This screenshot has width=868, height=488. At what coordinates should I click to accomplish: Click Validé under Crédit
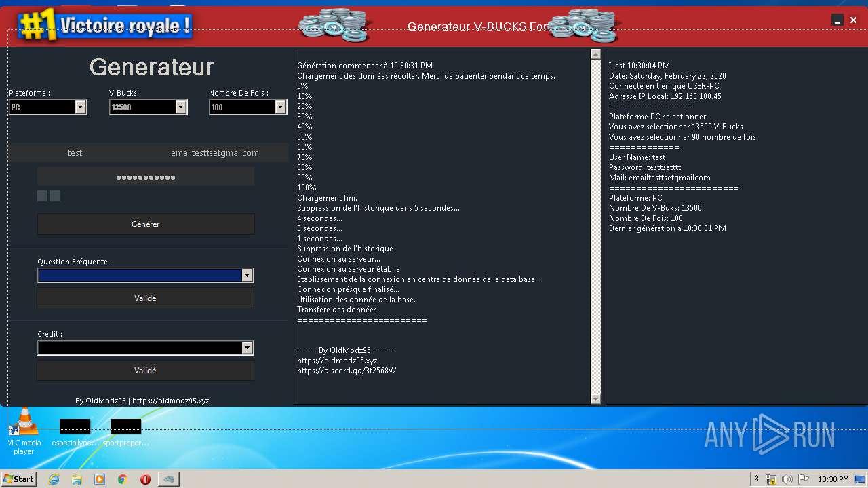coord(145,371)
